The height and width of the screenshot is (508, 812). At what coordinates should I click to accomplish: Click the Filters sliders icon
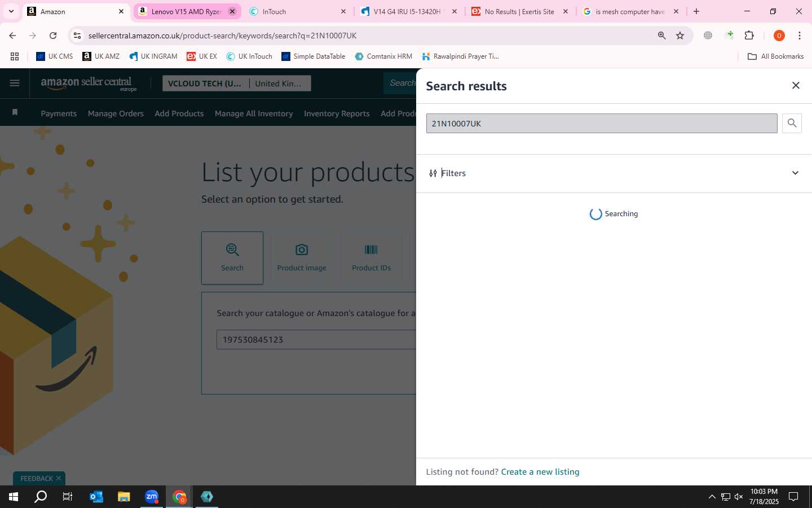point(433,173)
